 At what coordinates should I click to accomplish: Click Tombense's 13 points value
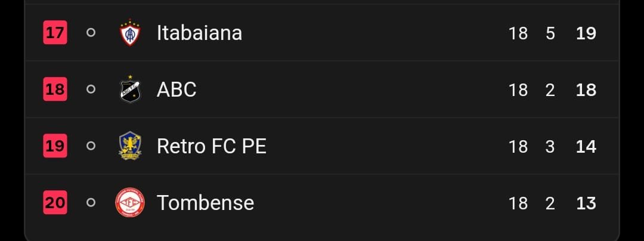pyautogui.click(x=586, y=203)
